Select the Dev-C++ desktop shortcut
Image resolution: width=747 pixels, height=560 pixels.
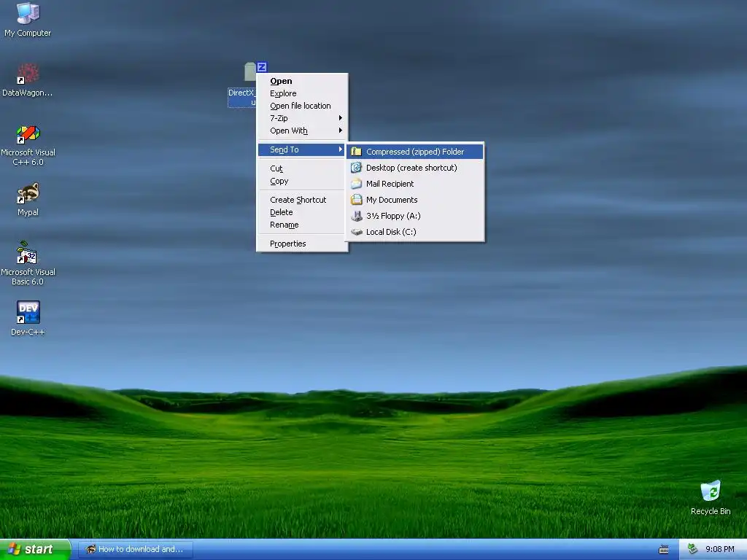coord(28,318)
